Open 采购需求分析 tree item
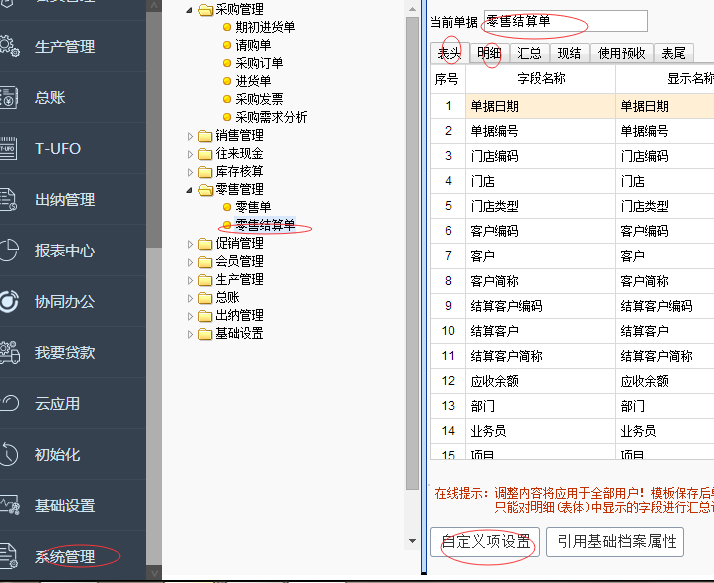 (x=271, y=117)
